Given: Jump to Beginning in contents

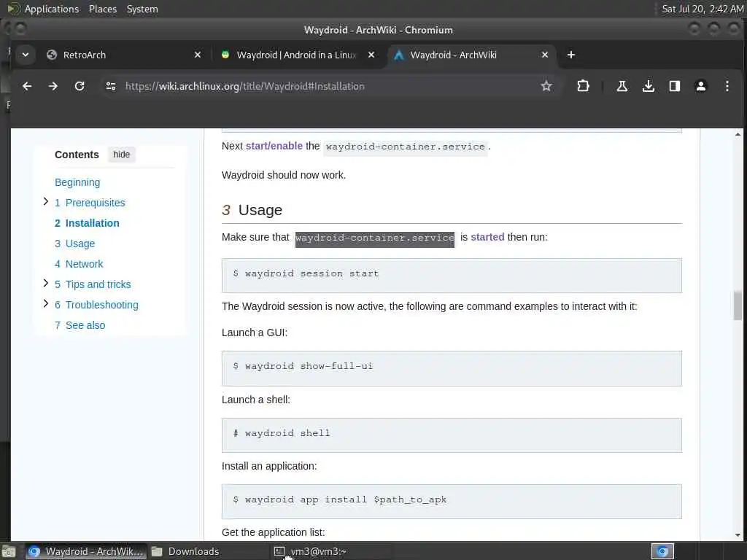Looking at the screenshot, I should tap(77, 182).
